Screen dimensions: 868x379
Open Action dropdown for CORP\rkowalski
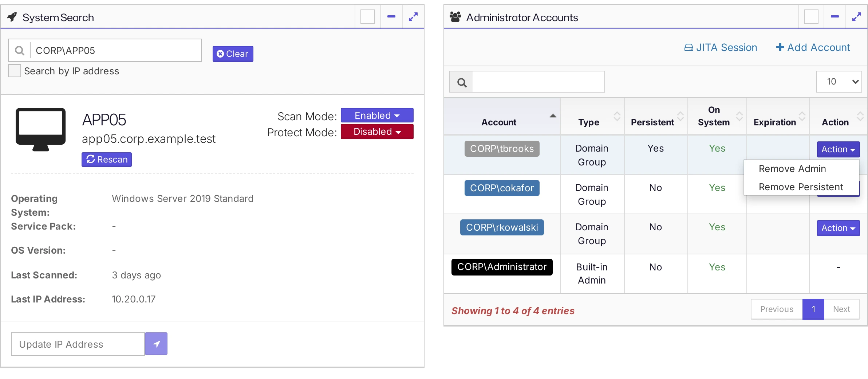pos(838,228)
